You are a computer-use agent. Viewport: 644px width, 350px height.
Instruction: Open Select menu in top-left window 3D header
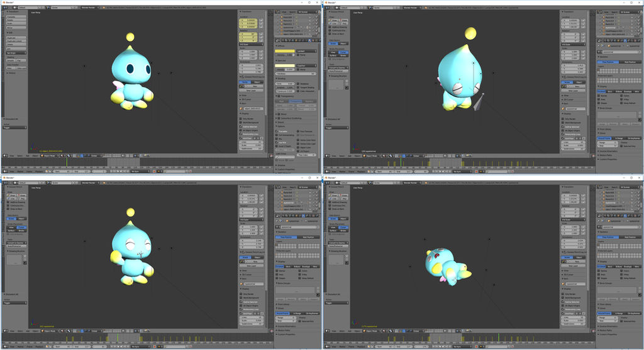[19, 156]
